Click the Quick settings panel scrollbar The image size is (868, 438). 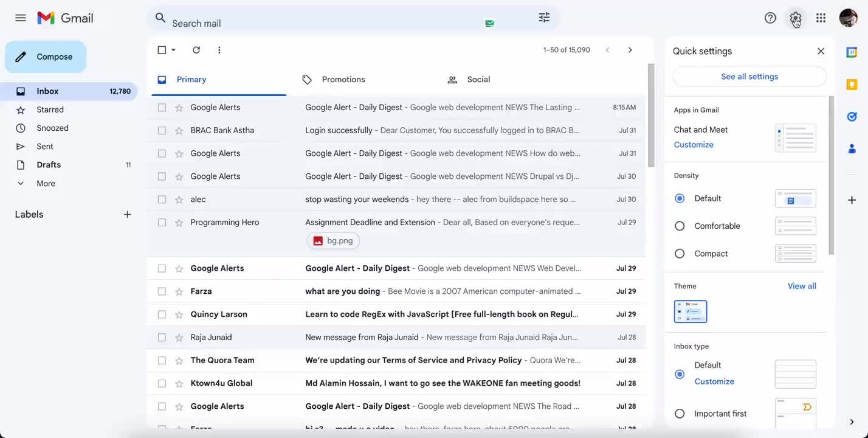(x=832, y=175)
